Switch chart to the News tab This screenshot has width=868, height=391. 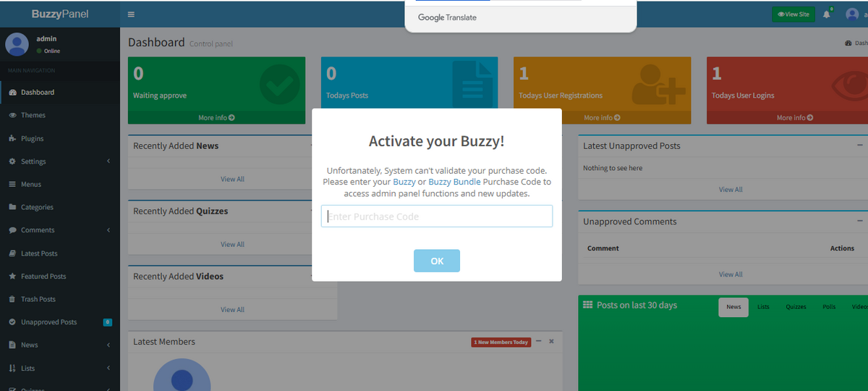click(x=733, y=306)
